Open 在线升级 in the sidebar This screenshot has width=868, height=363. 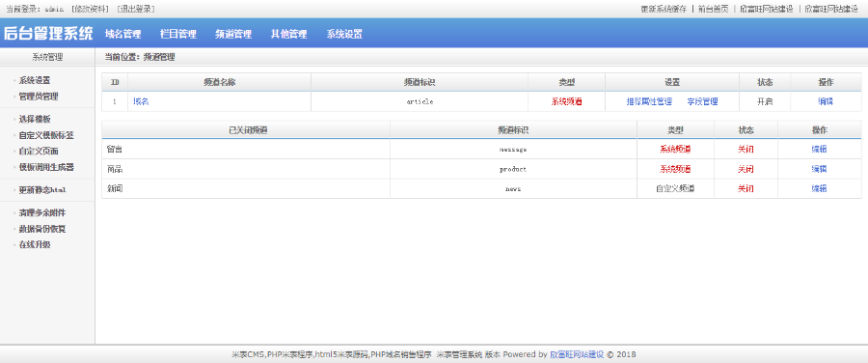pos(35,244)
